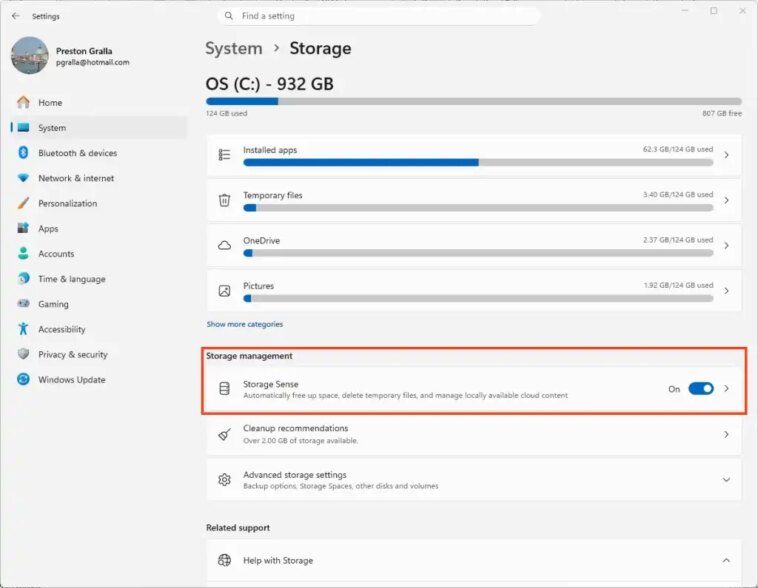
Task: Click the Gaming controller icon
Action: (x=23, y=304)
